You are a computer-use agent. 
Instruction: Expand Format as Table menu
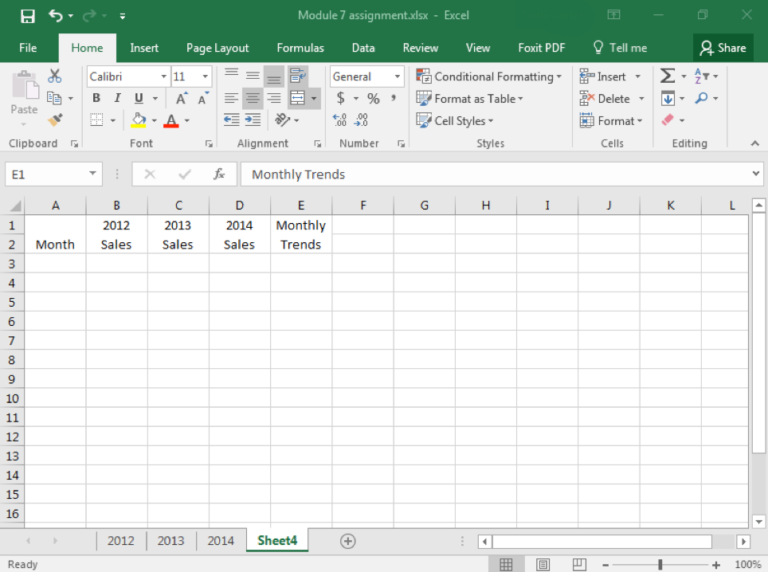469,98
